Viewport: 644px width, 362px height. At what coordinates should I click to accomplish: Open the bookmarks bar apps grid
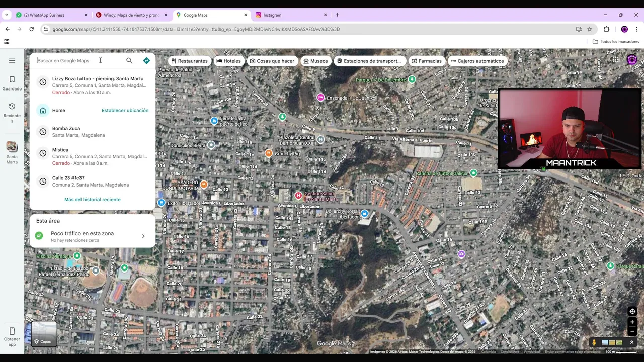tap(7, 42)
